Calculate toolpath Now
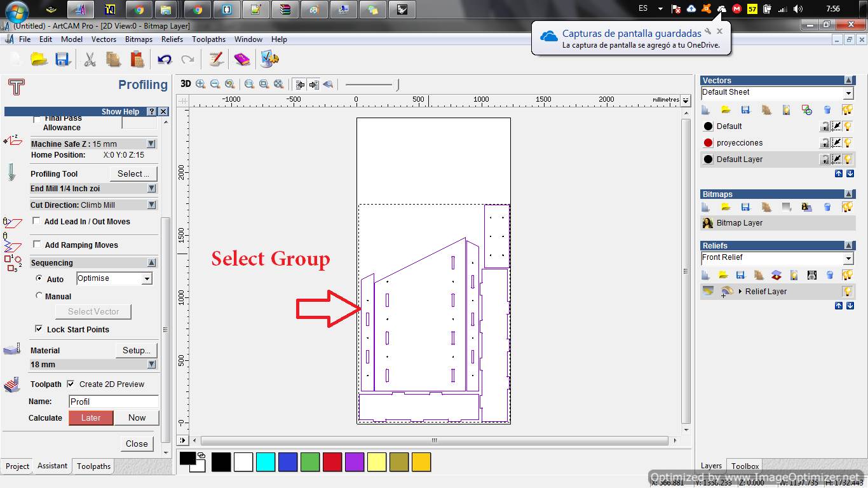 (137, 418)
